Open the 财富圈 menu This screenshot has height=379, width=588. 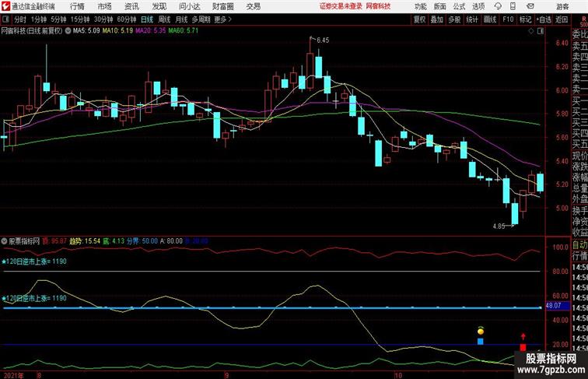222,6
